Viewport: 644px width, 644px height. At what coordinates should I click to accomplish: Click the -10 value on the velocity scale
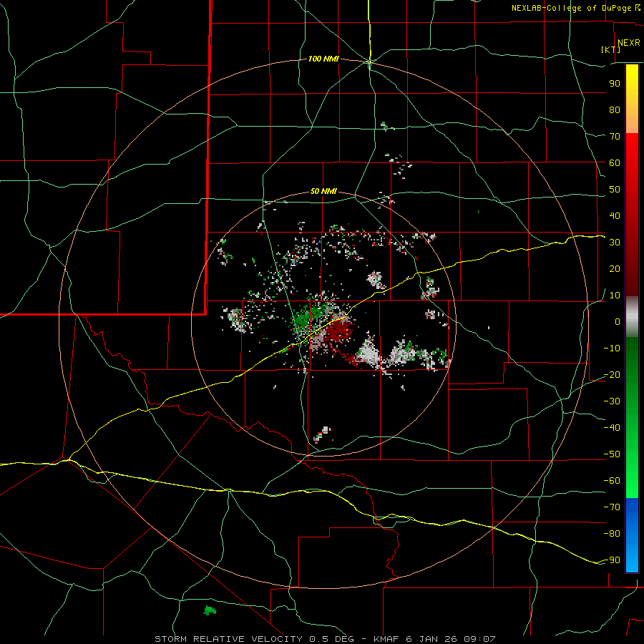click(612, 348)
